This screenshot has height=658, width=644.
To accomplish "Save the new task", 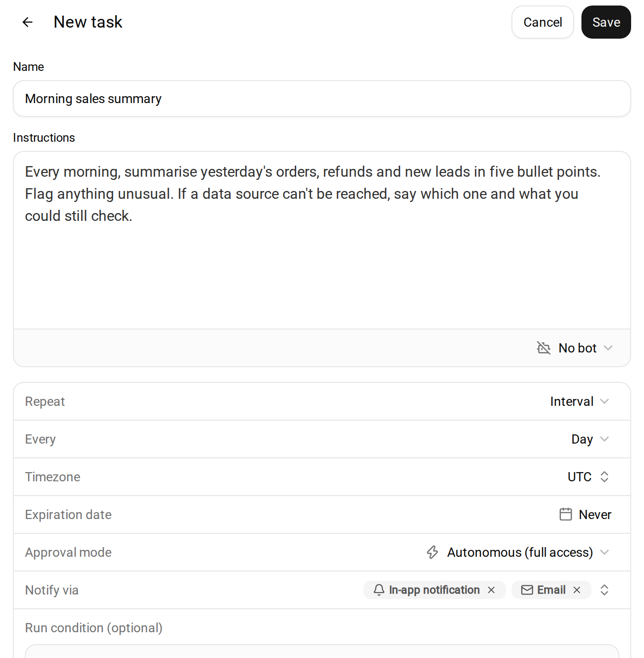I will click(606, 22).
